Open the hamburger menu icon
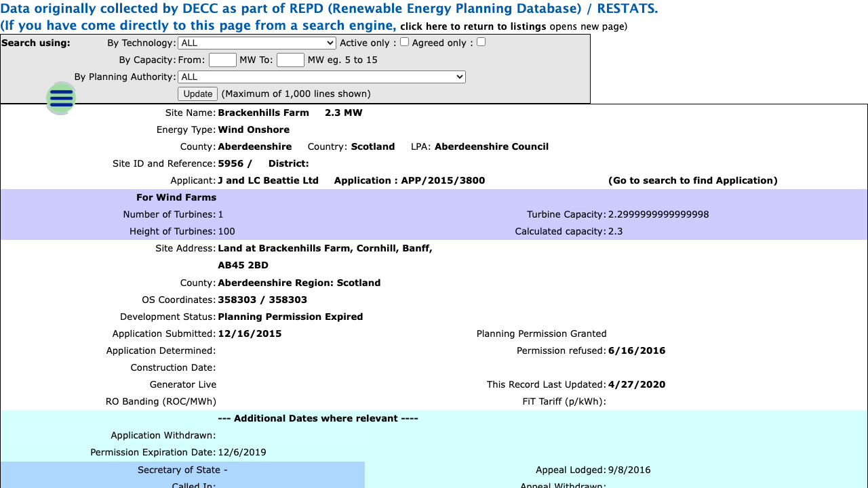868x488 pixels. click(x=61, y=98)
